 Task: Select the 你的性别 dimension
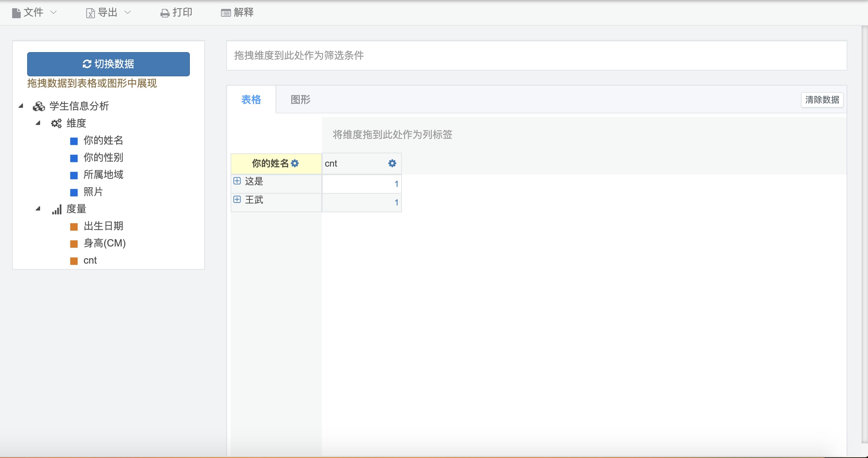[103, 157]
